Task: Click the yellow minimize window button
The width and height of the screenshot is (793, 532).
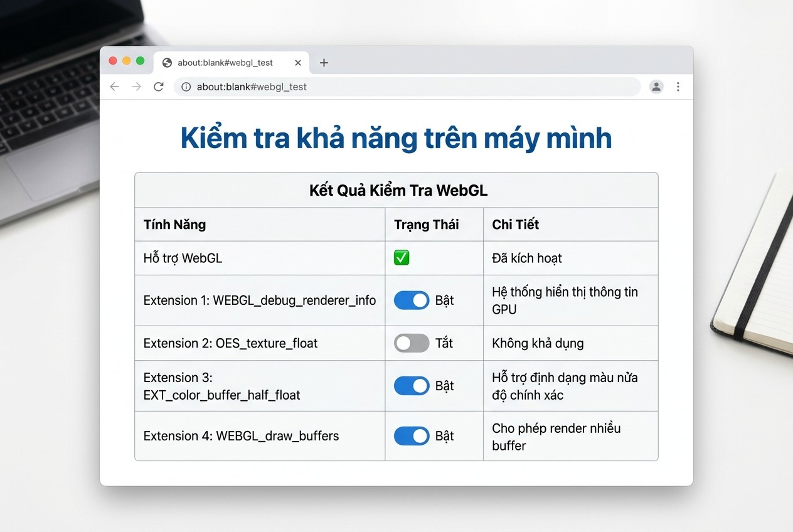Action: (127, 61)
